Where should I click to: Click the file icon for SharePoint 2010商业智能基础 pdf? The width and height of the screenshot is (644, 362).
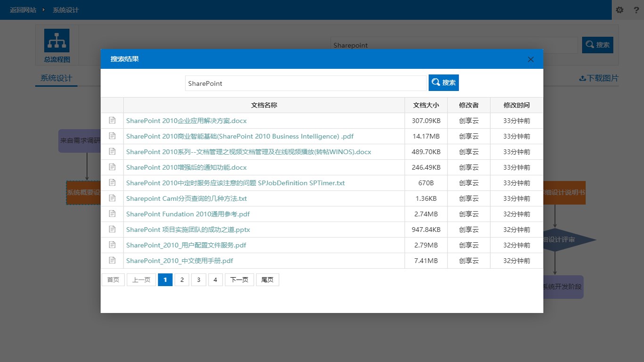point(112,136)
